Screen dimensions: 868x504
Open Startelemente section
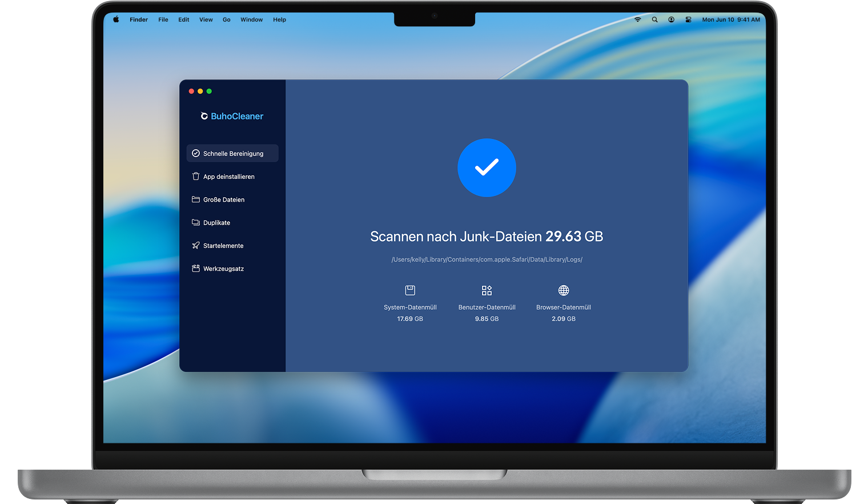pyautogui.click(x=223, y=246)
